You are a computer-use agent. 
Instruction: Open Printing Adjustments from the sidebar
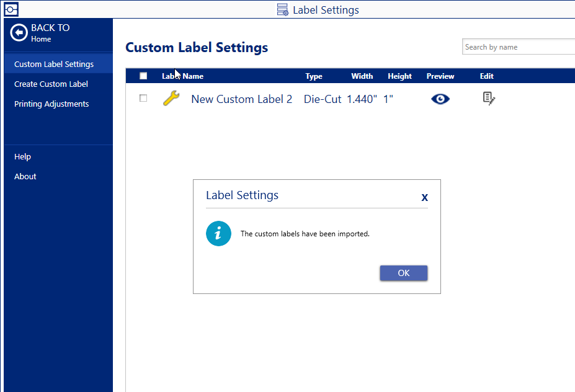click(51, 104)
